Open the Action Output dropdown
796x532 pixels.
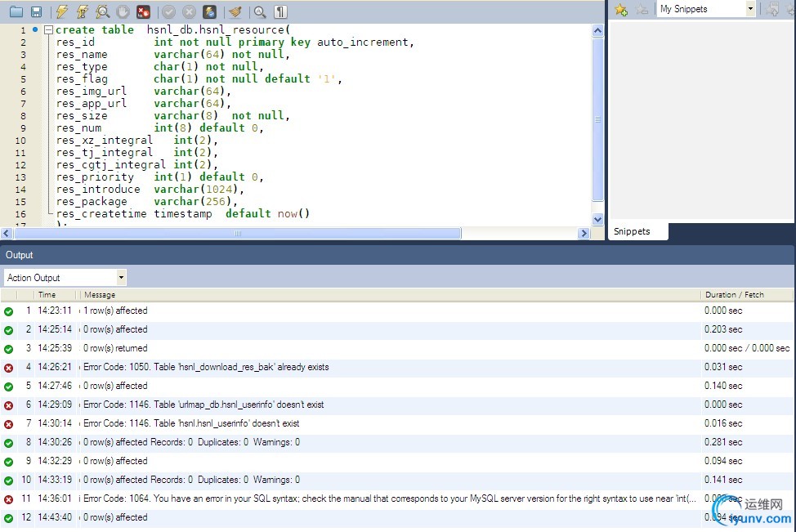tap(121, 278)
